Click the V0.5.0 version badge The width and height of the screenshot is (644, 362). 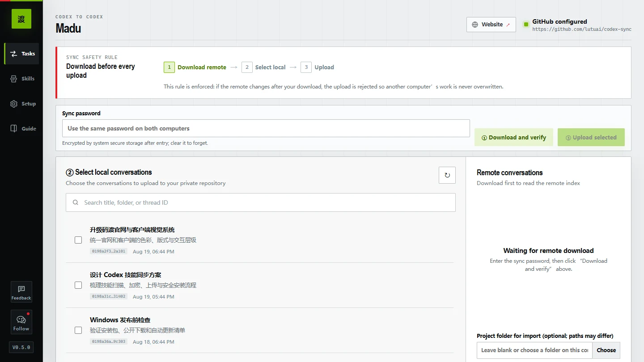[21, 347]
